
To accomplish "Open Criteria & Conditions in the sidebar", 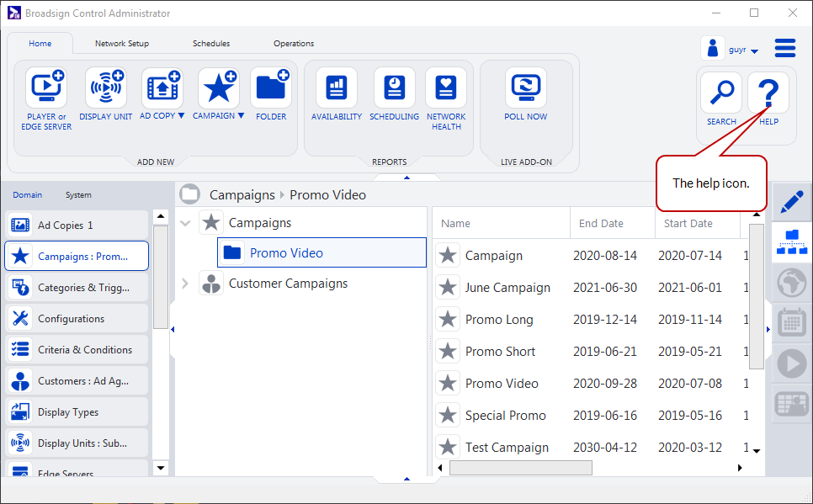I will point(77,349).
